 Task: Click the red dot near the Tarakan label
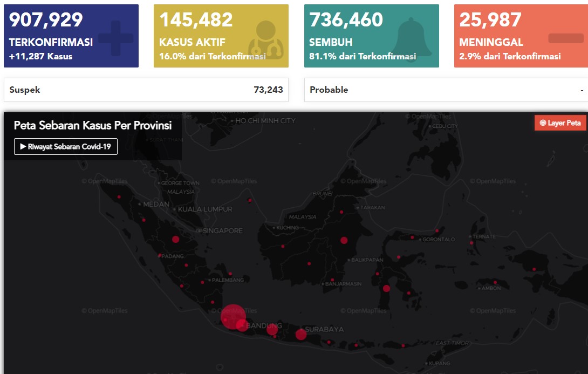point(341,212)
